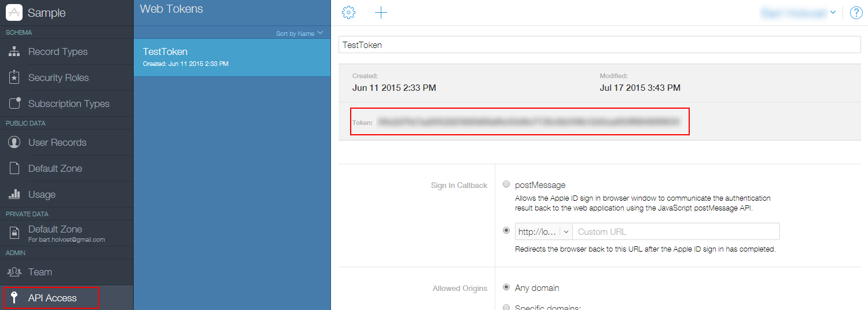The height and width of the screenshot is (310, 868).
Task: Select API Access in the sidebar
Action: pyautogui.click(x=52, y=298)
